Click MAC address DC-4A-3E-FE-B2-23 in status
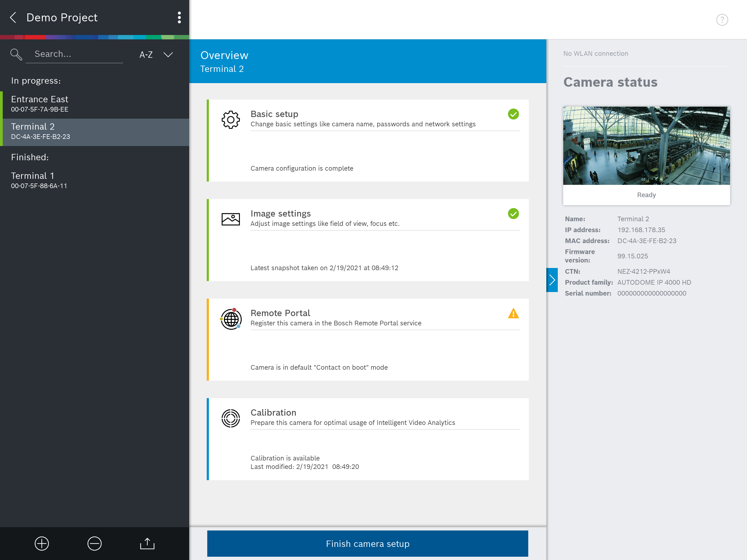This screenshot has width=747, height=560. 647,241
